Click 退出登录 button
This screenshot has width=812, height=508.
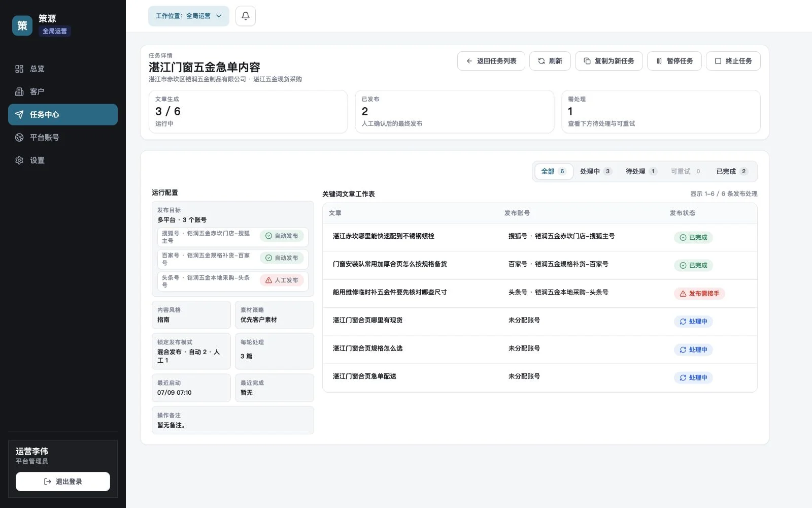63,482
